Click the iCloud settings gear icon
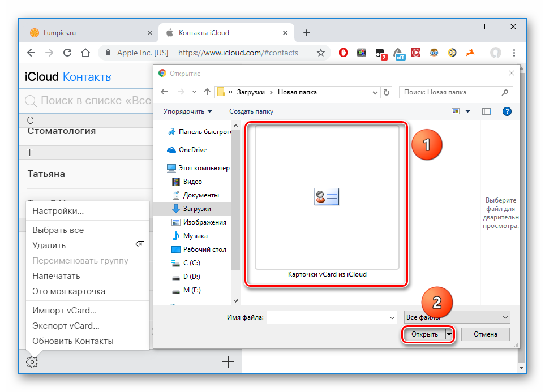Screen dimensions: 545x392 (x=32, y=362)
